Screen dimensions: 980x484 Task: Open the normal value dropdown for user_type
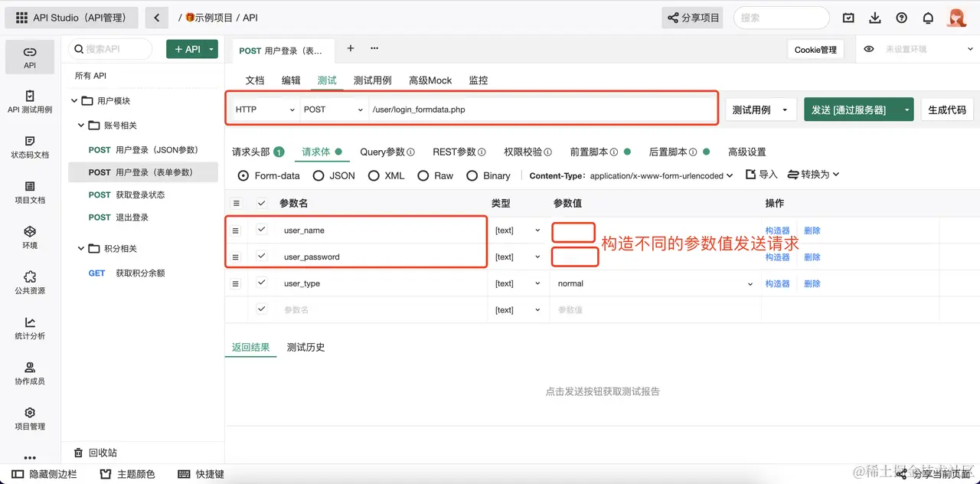tap(655, 283)
